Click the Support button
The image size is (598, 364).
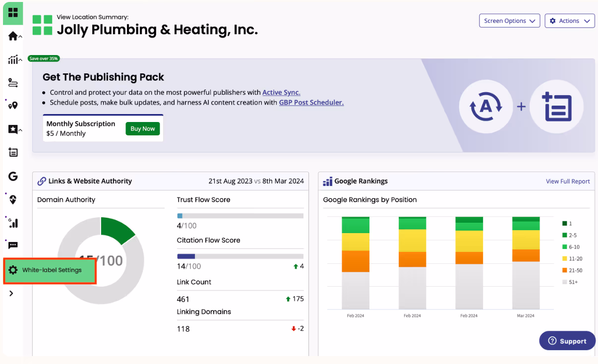tap(567, 341)
